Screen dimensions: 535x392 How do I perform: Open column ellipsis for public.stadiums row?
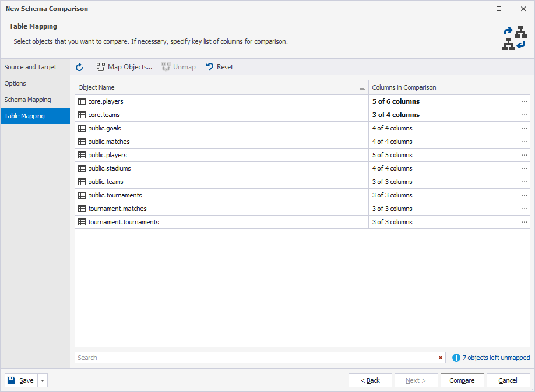525,168
